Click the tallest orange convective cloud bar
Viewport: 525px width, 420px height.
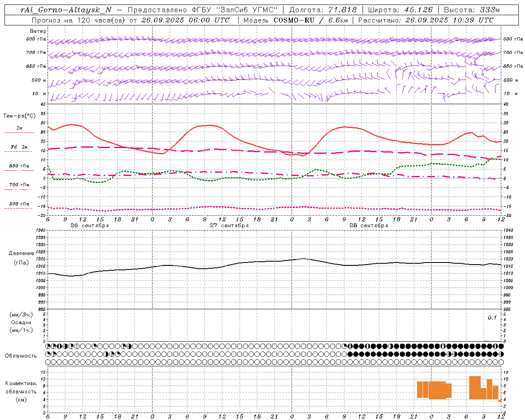[475, 388]
